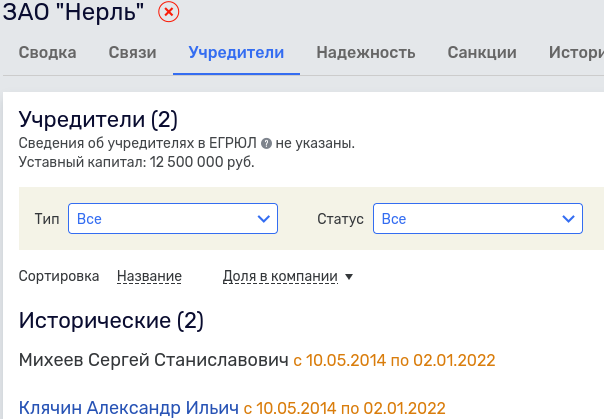
Task: Click the question mark help icon after ЕГРЮЛ
Action: [266, 144]
